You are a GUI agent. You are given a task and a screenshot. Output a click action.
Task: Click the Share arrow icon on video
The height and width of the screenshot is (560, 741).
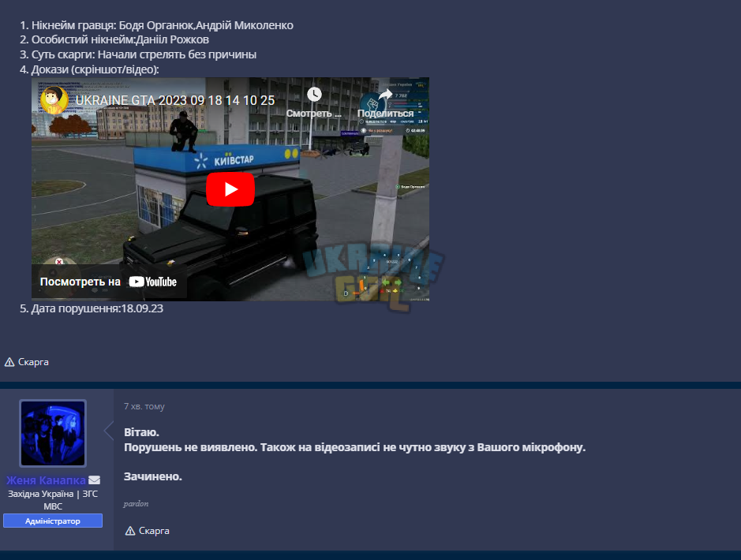[x=386, y=95]
